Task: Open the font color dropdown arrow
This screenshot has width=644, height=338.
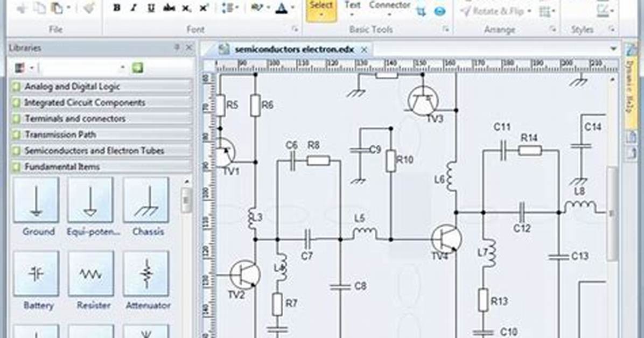Action: coord(293,8)
